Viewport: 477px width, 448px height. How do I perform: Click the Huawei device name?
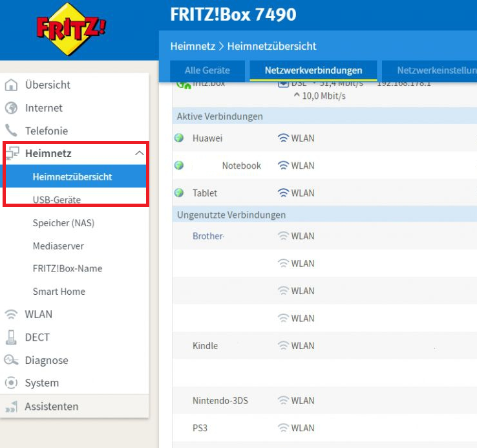pos(207,138)
